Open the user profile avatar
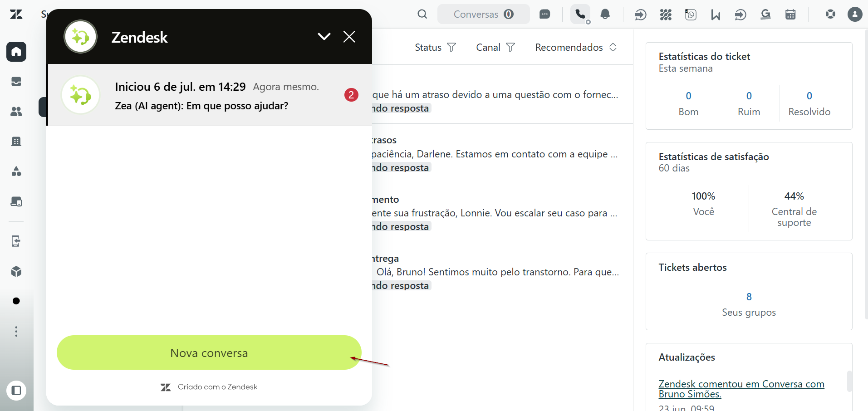The height and width of the screenshot is (411, 868). coord(855,15)
